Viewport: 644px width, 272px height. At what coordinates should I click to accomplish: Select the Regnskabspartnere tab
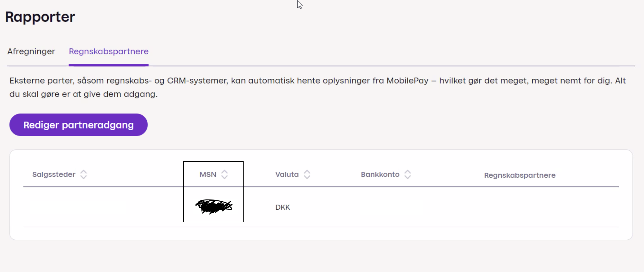pos(109,52)
